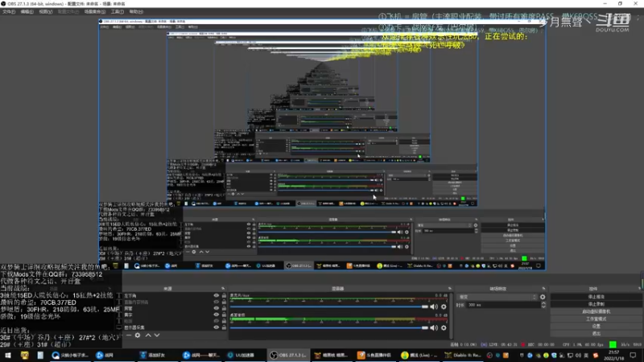Toggle visibility of the first source row

tap(216, 295)
